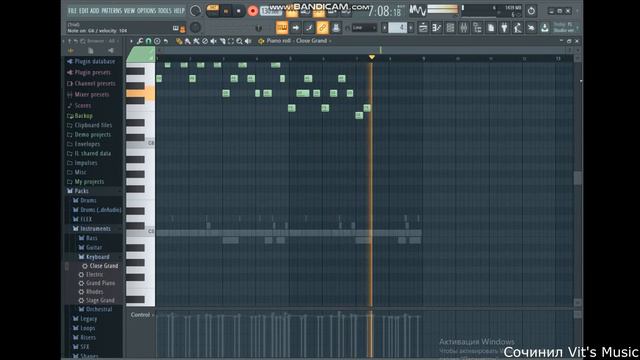Toggle the arrow icon beside keyboard icon

point(295,28)
